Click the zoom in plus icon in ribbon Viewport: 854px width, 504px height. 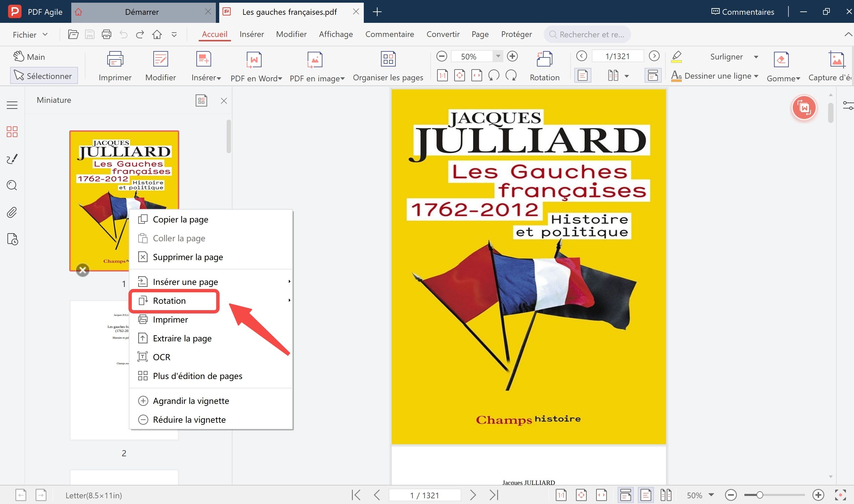pos(512,56)
